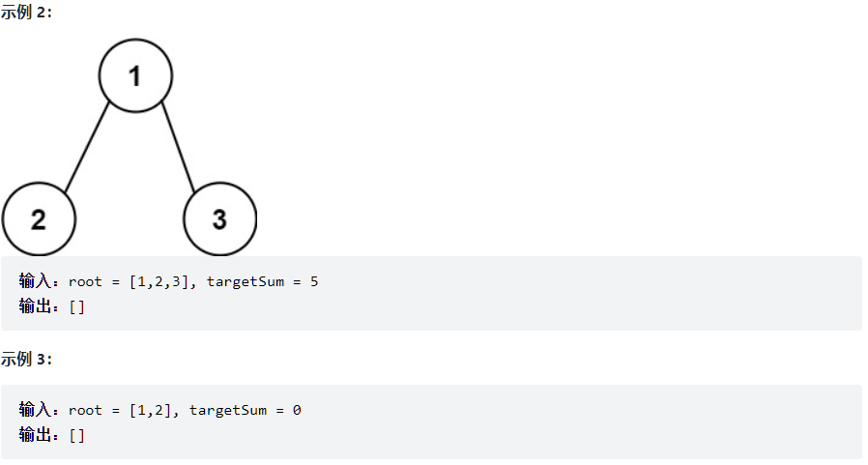Click right child node 3 in the tree
This screenshot has width=868, height=465.
click(219, 219)
